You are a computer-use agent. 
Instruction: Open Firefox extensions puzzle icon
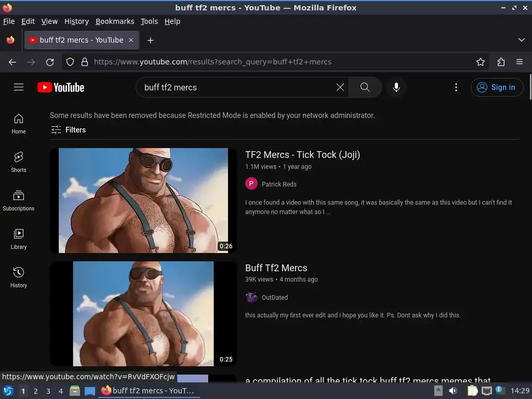pyautogui.click(x=501, y=62)
